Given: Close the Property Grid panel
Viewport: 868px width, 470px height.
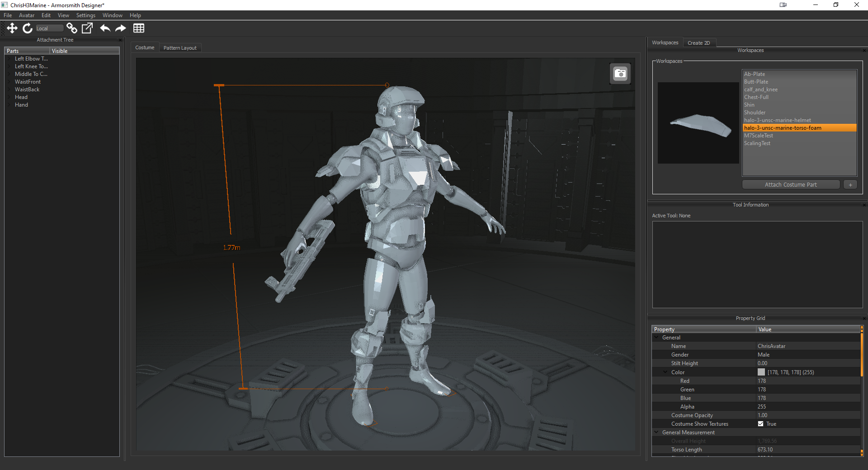Looking at the screenshot, I should (864, 318).
